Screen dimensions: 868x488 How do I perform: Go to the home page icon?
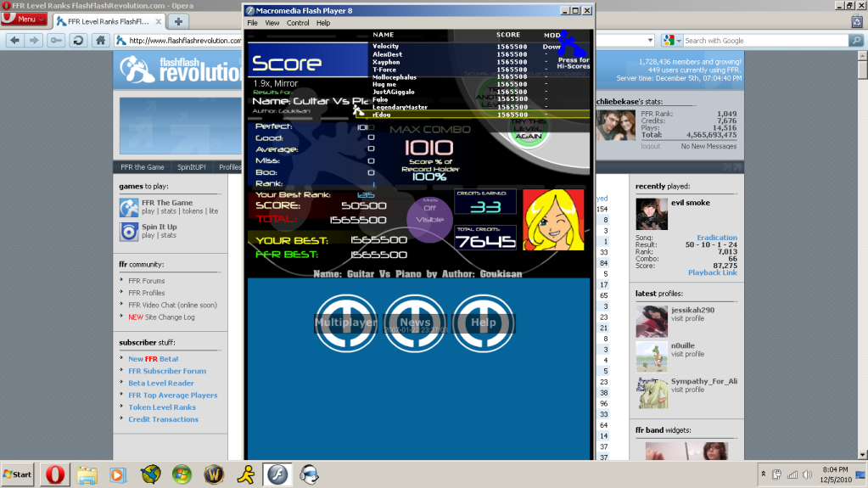coord(101,40)
